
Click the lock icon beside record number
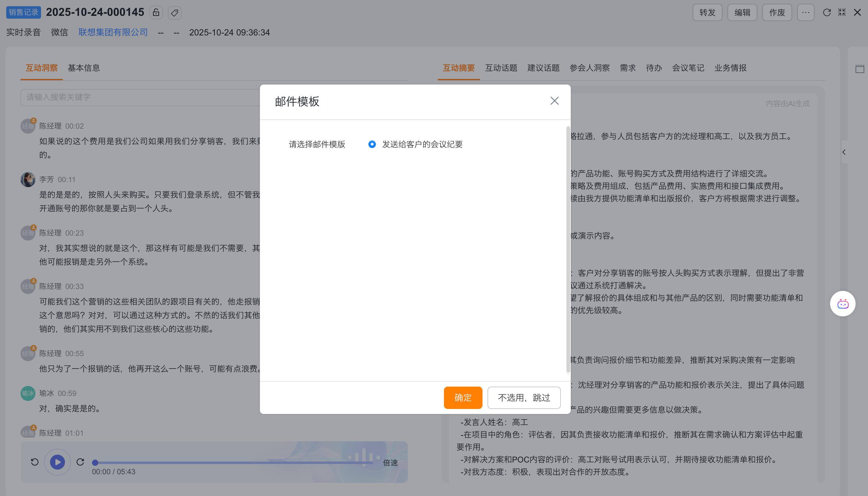pyautogui.click(x=156, y=13)
